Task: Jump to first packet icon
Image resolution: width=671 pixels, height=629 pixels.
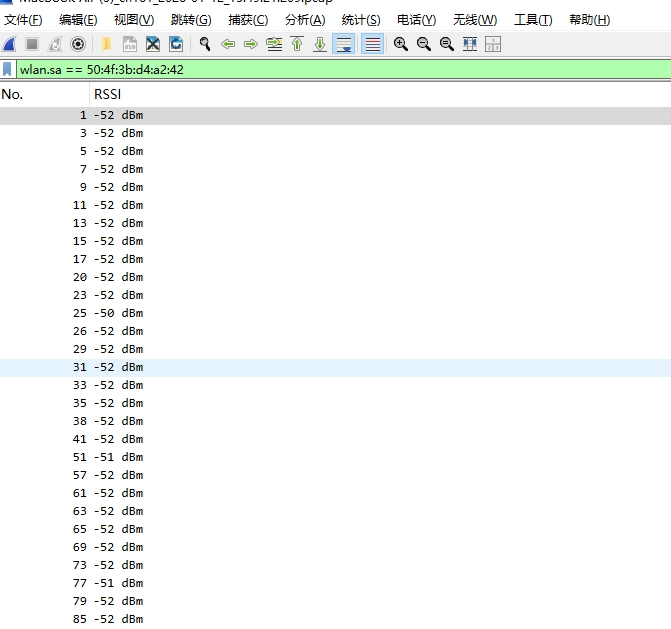Action: pos(297,44)
